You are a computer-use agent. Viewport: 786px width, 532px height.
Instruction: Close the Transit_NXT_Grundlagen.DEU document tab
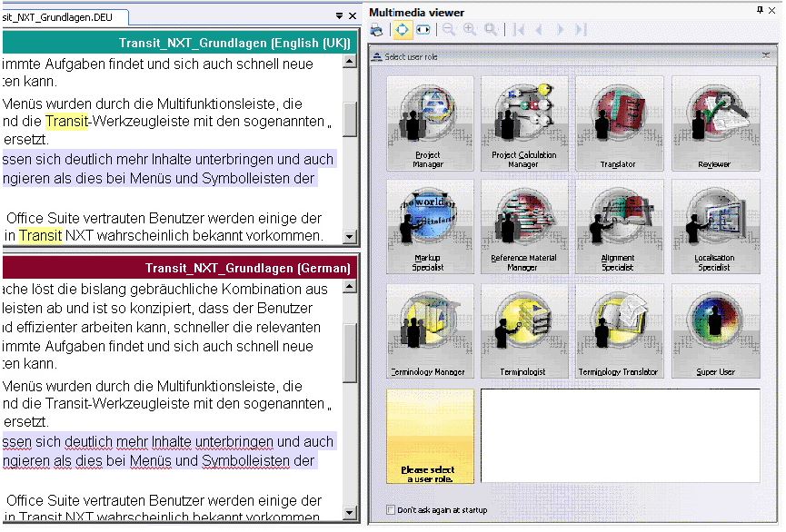(x=353, y=16)
